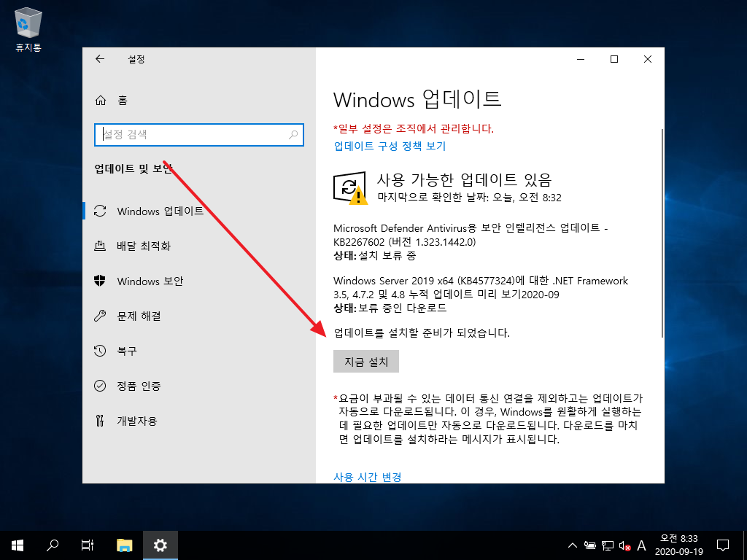
Task: Close the Settings window
Action: point(648,59)
